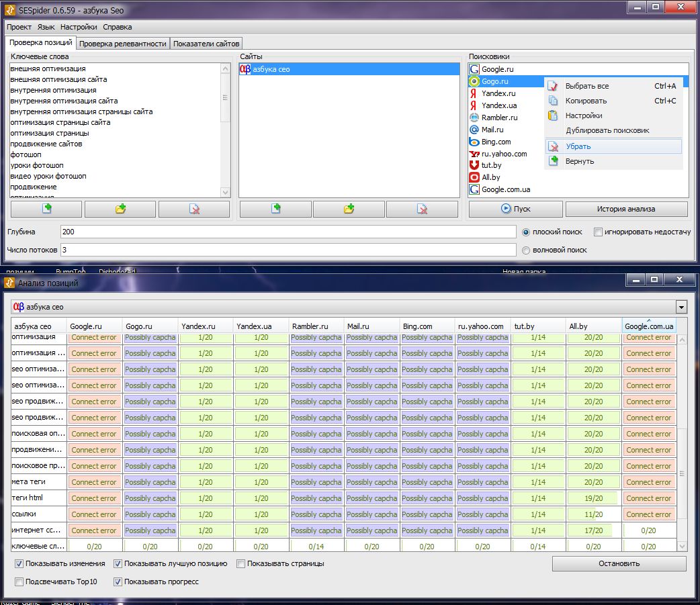Viewport: 700px width, 605px height.
Task: Click the add site icon button
Action: point(275,209)
